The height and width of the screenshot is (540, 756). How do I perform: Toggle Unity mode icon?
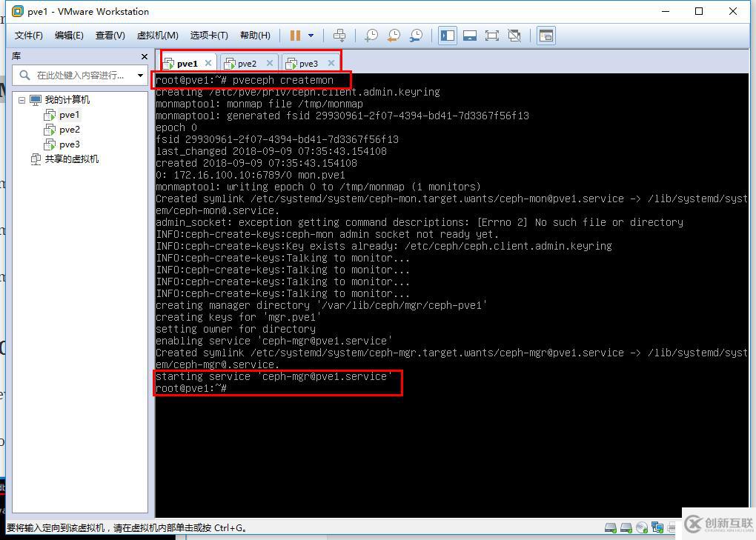coord(514,35)
